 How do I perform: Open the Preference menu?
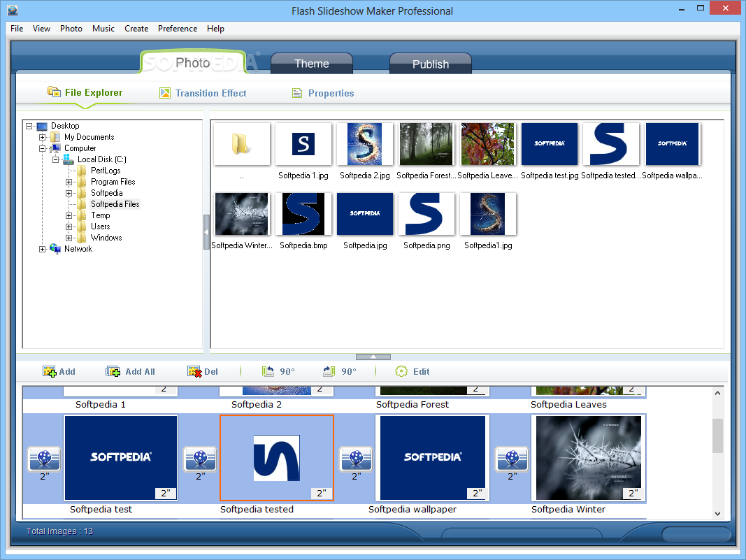pos(178,29)
